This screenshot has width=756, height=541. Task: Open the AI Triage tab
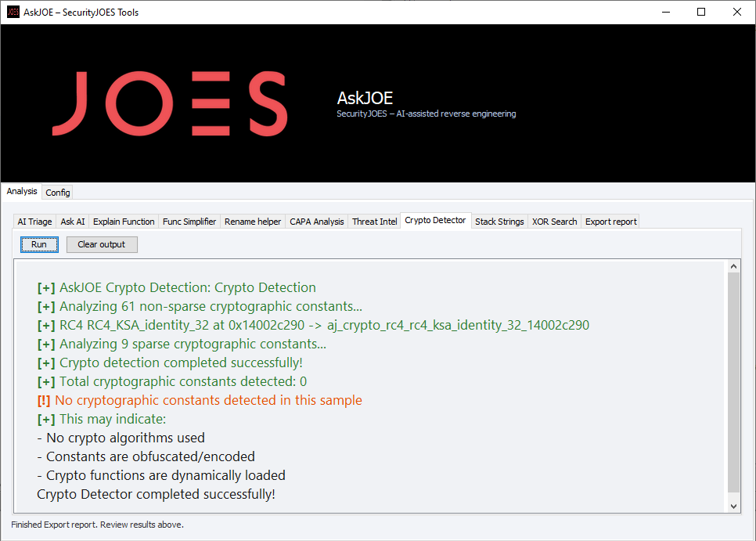click(34, 222)
